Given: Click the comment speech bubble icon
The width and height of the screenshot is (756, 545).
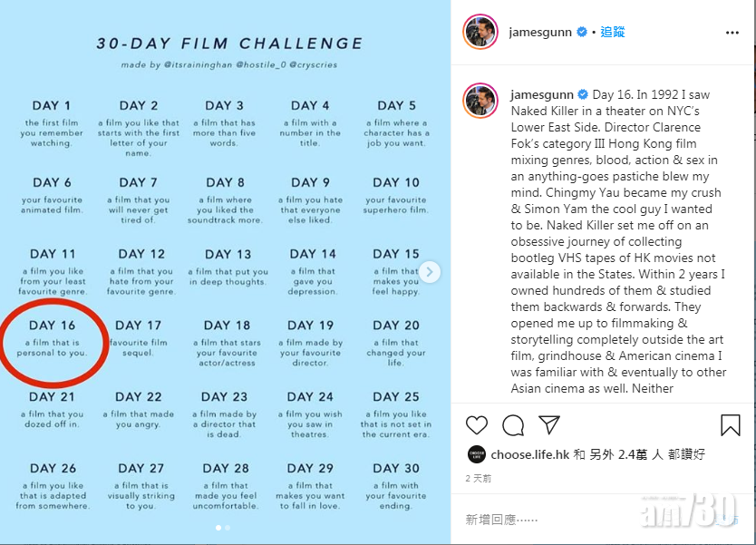Looking at the screenshot, I should tap(513, 425).
